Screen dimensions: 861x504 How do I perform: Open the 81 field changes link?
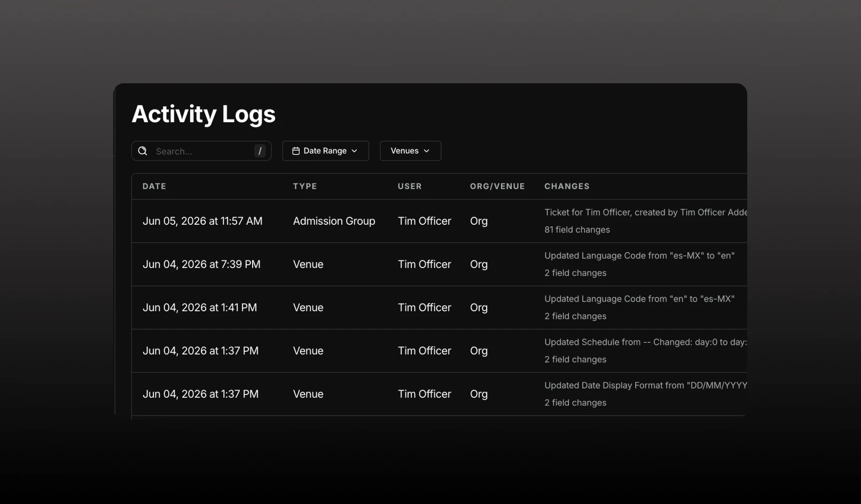[577, 230]
